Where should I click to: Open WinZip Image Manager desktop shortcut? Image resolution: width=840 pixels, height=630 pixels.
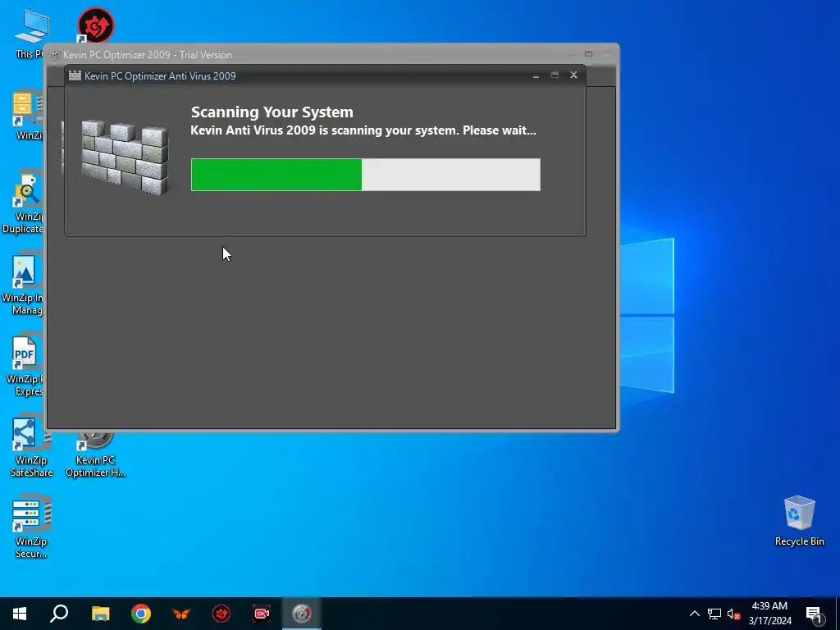click(x=24, y=284)
